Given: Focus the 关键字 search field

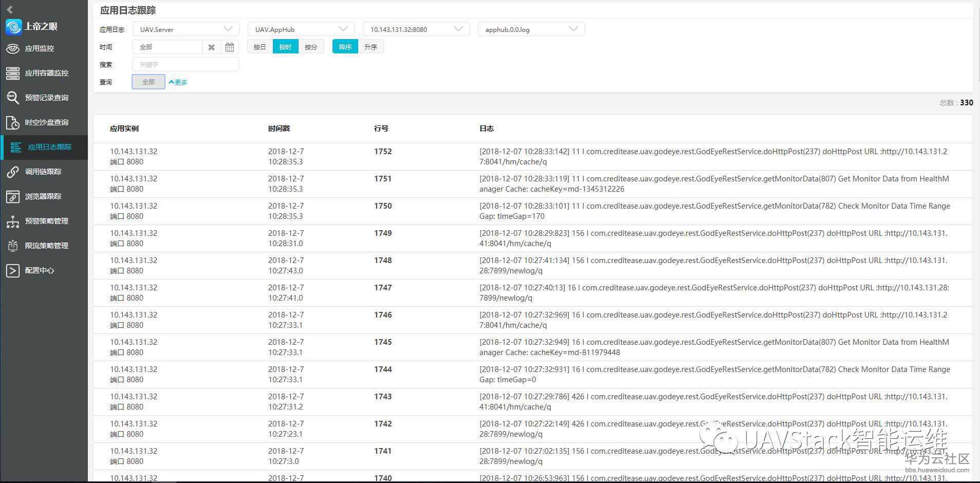Looking at the screenshot, I should pos(186,65).
